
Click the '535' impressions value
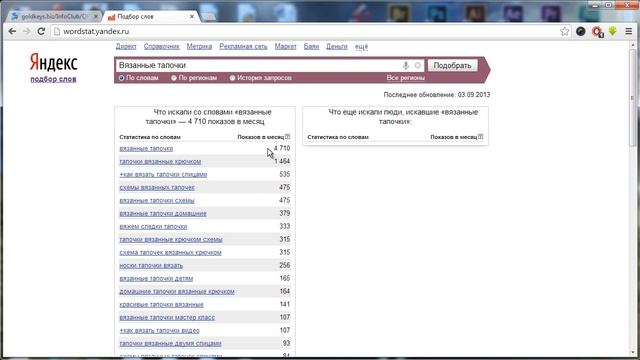284,174
